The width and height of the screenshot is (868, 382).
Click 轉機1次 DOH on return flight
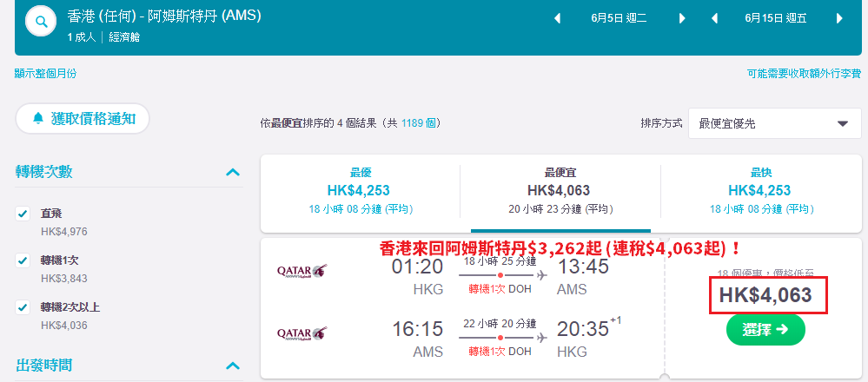(x=500, y=352)
